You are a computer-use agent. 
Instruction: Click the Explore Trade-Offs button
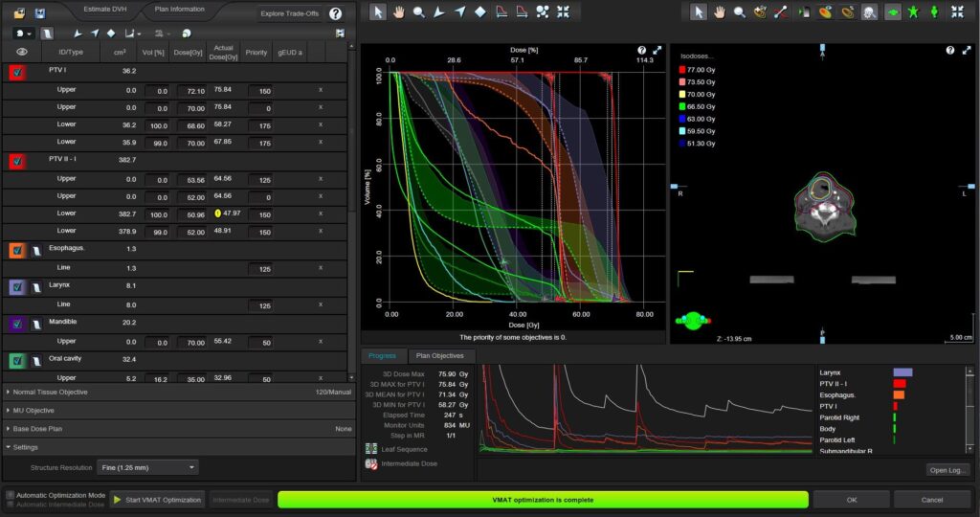[289, 13]
